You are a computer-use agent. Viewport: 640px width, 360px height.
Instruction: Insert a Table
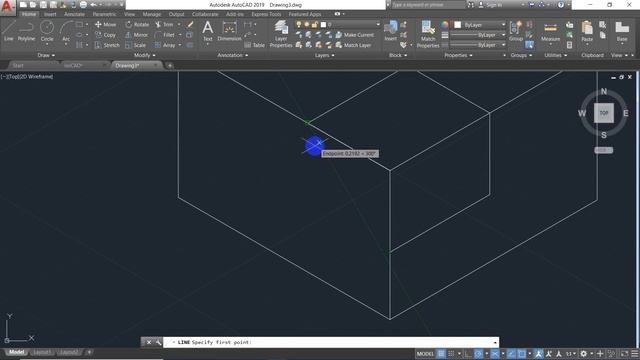pyautogui.click(x=255, y=45)
